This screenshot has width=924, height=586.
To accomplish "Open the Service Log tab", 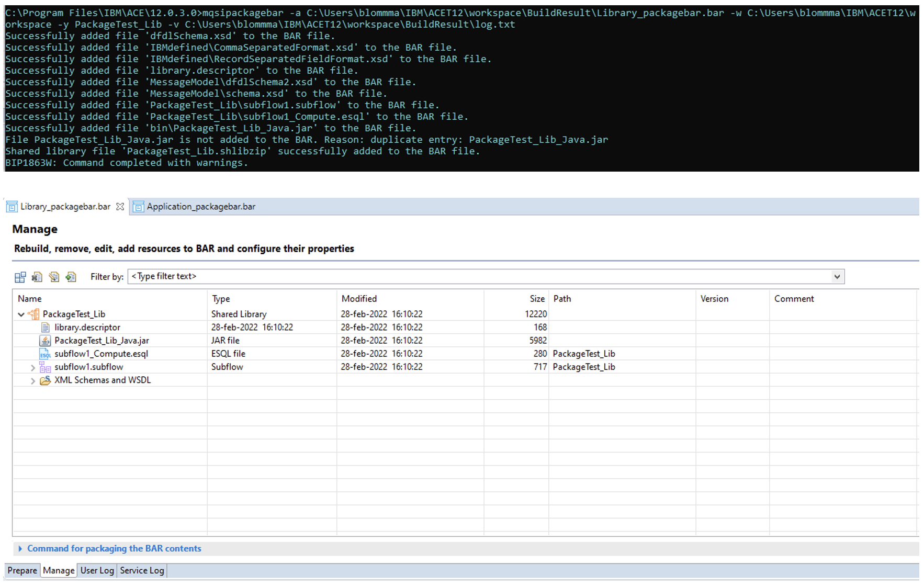I will (x=142, y=570).
